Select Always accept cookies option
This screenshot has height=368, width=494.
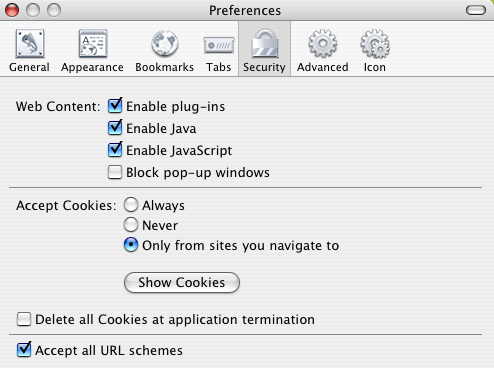click(131, 205)
